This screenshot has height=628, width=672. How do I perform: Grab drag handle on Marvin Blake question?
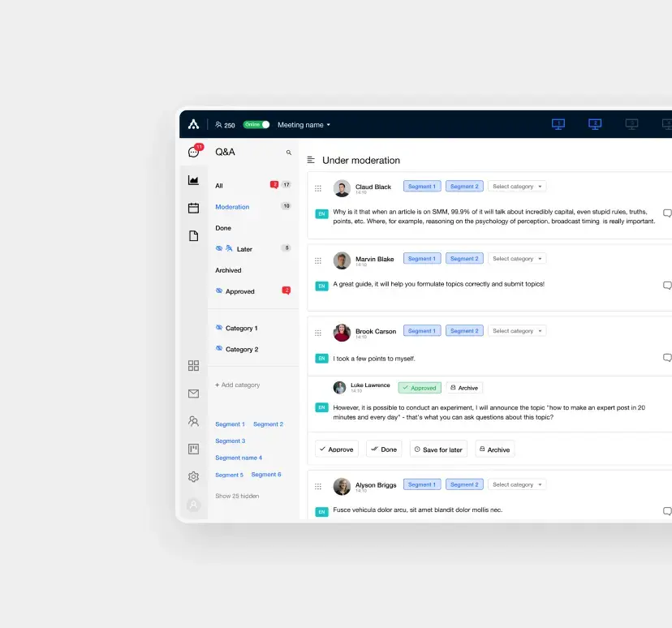pos(318,260)
